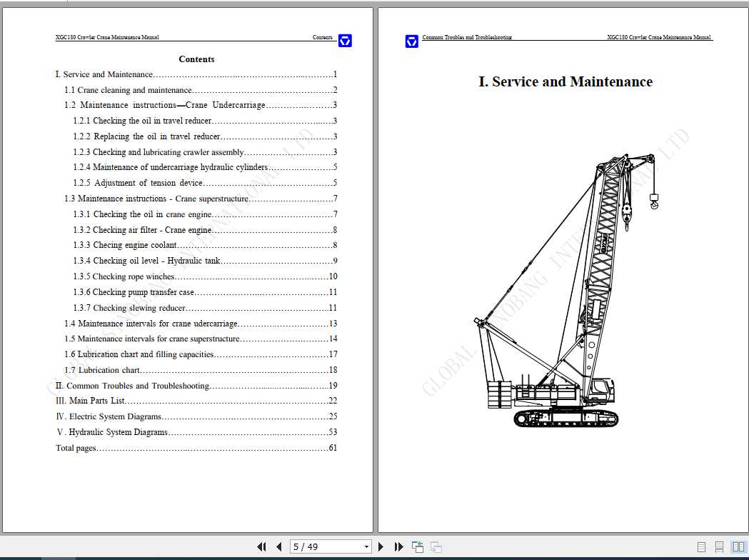The width and height of the screenshot is (749, 560).
Task: Click '1.3.4 Checking oil level - Hydraulic tank'
Action: tap(205, 261)
